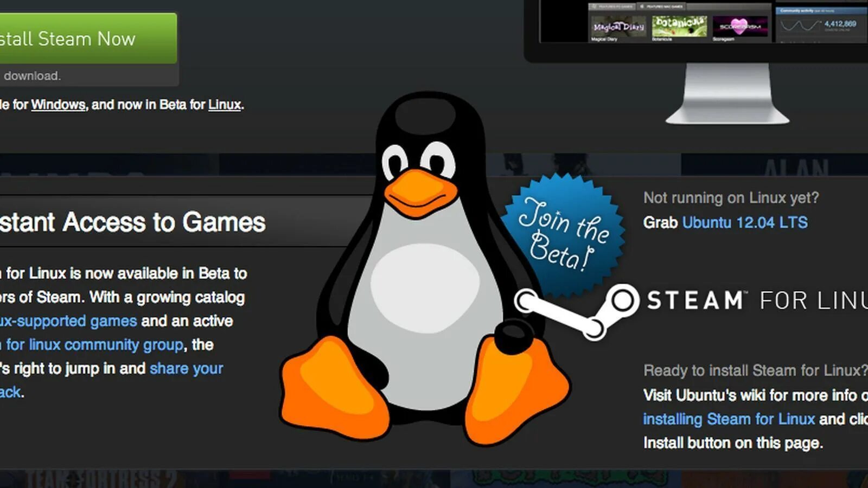
Task: Click the share your feedback link
Action: point(186,369)
